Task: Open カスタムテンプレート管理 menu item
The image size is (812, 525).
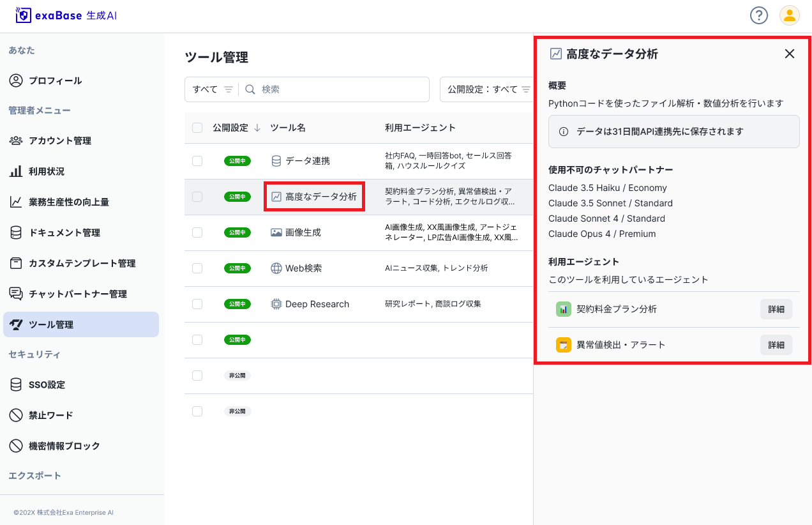Action: click(x=81, y=263)
